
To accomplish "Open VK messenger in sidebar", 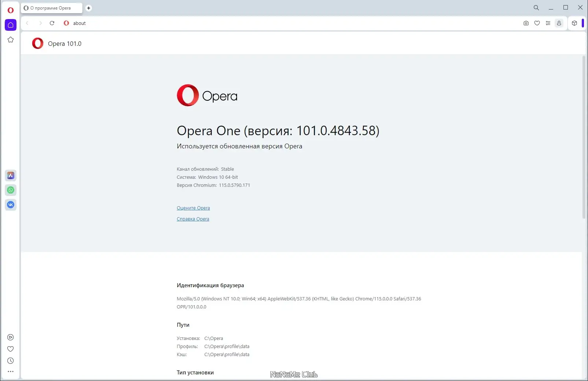I will pos(11,205).
